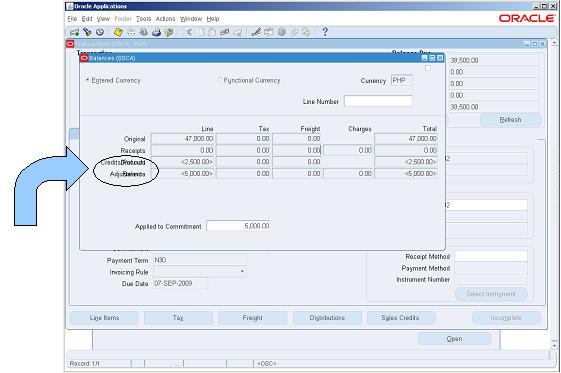Click Credits row Total value <2,500.00>

point(406,162)
